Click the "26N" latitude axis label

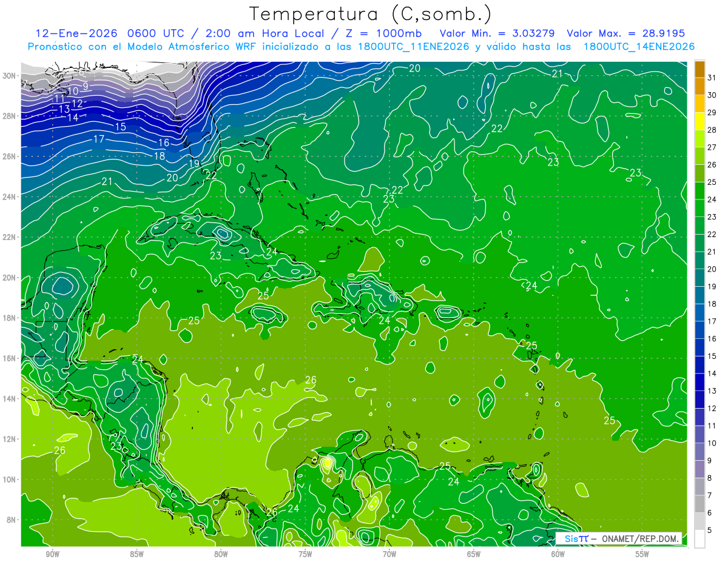click(10, 156)
